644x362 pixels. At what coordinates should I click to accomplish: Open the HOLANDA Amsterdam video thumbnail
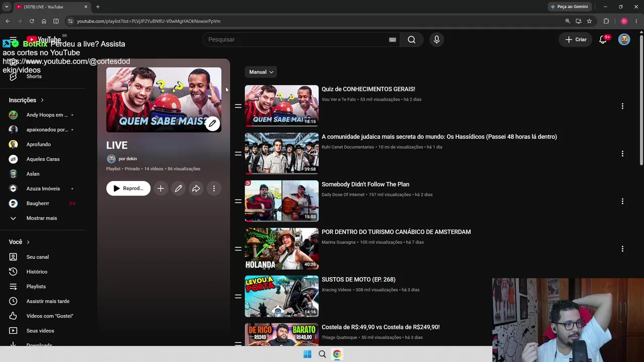[282, 249]
